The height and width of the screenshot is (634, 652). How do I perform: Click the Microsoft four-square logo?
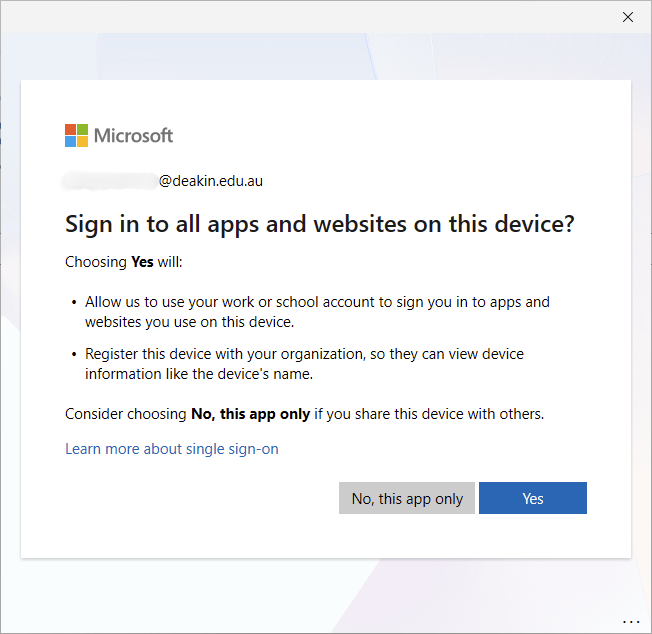76,136
